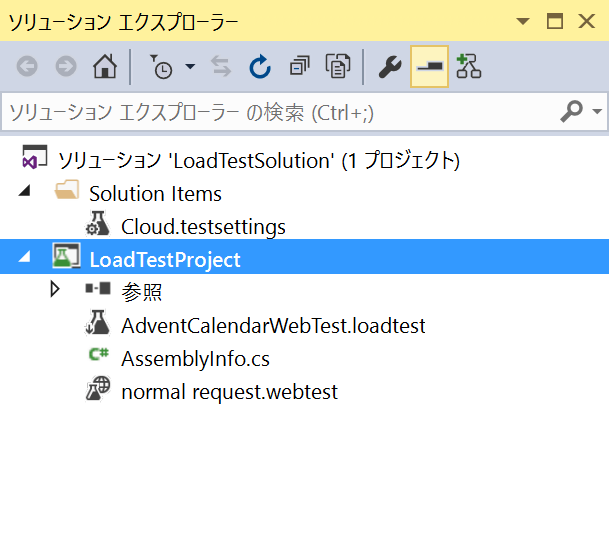Collapse the Solution Items folder
The width and height of the screenshot is (609, 544).
pos(25,190)
